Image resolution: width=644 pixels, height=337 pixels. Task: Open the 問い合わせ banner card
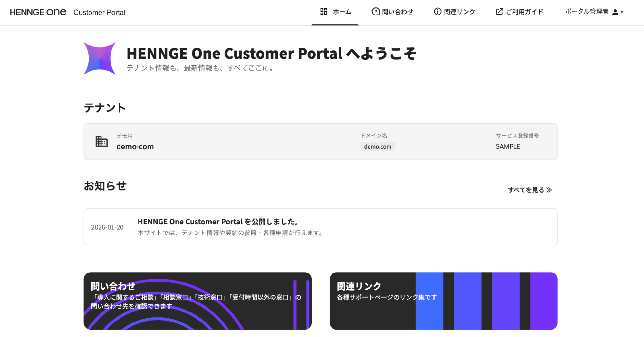(x=197, y=301)
